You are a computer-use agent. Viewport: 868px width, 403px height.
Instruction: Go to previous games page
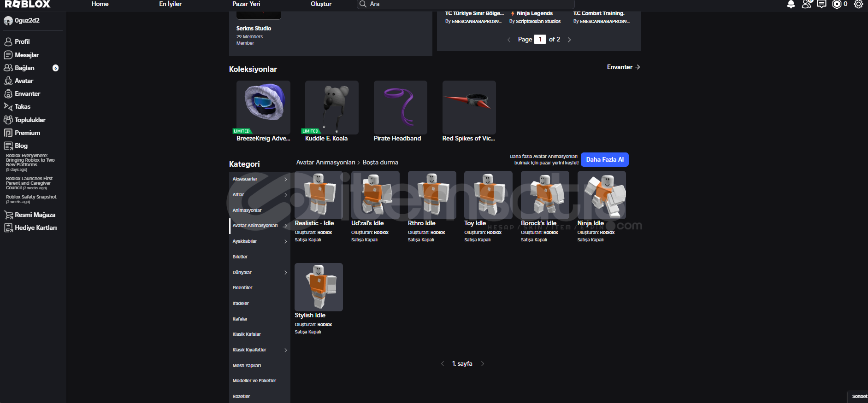point(509,40)
